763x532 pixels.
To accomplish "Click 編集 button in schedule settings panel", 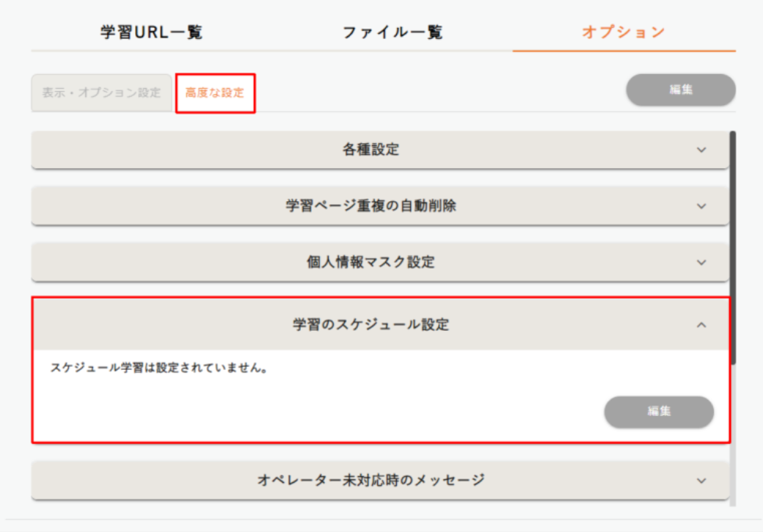I will [x=659, y=412].
